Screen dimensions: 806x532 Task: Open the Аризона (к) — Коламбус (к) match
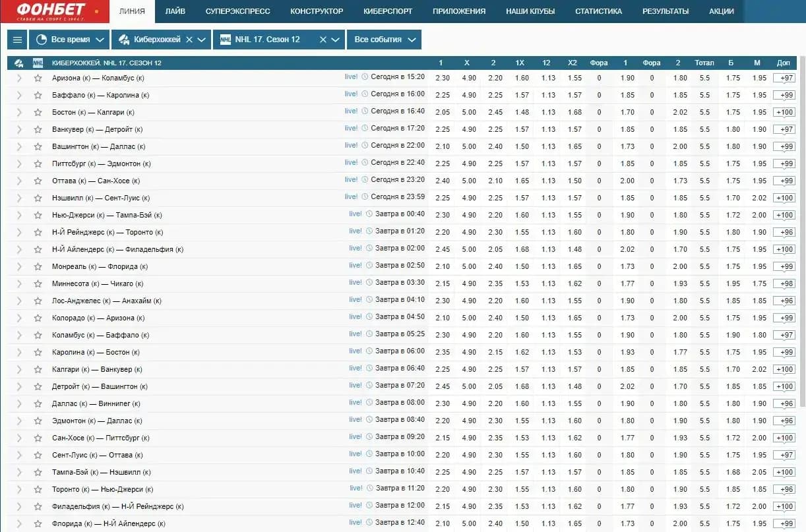point(98,78)
